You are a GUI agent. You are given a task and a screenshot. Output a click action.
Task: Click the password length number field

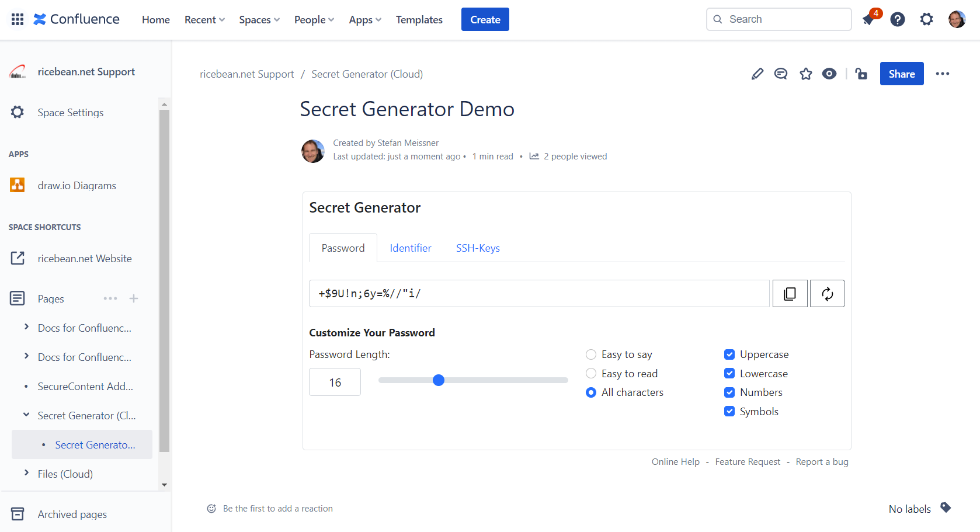coord(335,382)
